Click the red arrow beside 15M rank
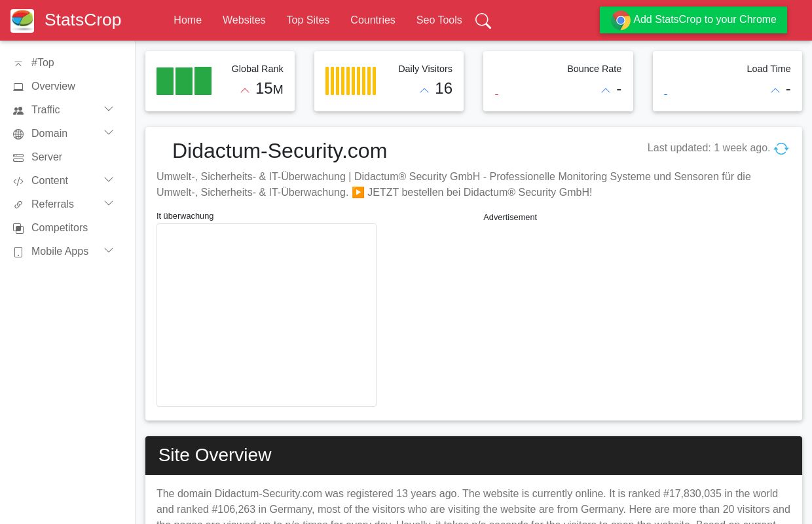The image size is (812, 524). coord(245,90)
